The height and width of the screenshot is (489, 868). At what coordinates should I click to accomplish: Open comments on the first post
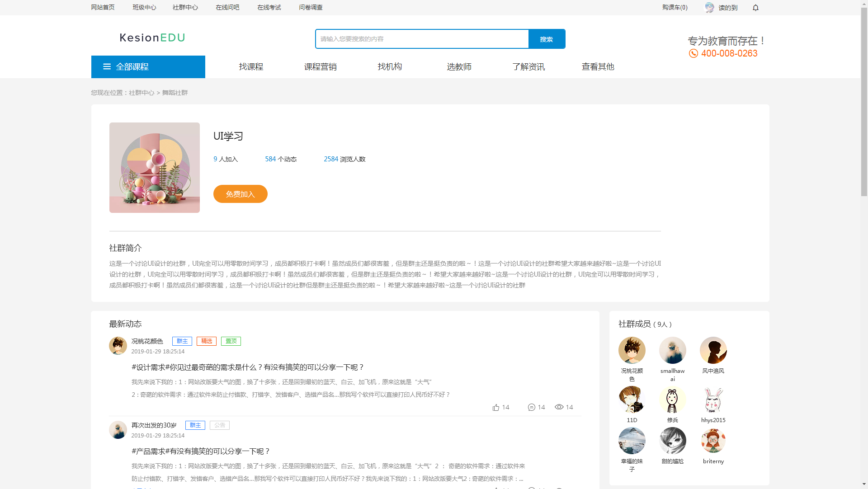pos(532,407)
